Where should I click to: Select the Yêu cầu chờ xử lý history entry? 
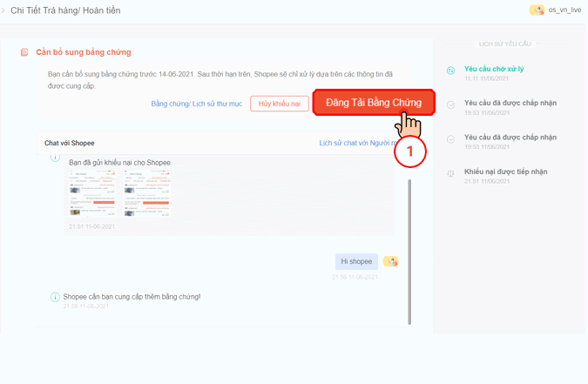pos(494,69)
